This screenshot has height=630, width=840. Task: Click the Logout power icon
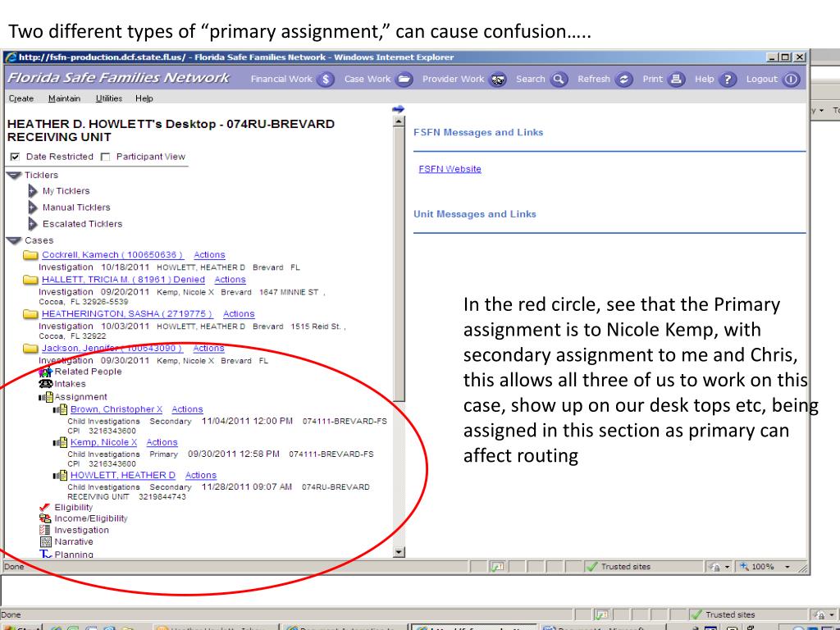(791, 80)
